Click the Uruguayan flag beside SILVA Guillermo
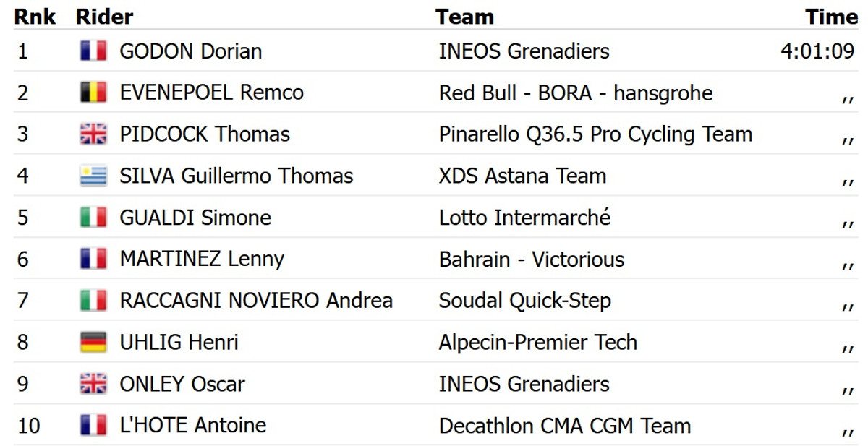This screenshot has height=446, width=868. pyautogui.click(x=93, y=176)
